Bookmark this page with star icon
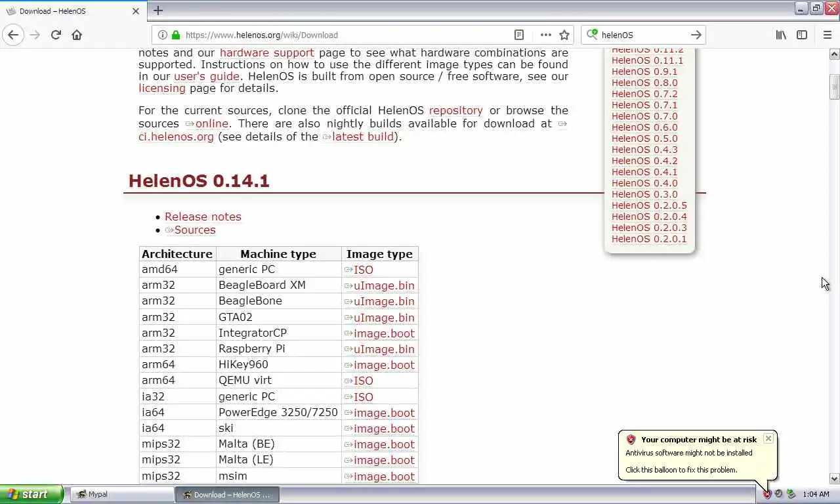 (564, 35)
